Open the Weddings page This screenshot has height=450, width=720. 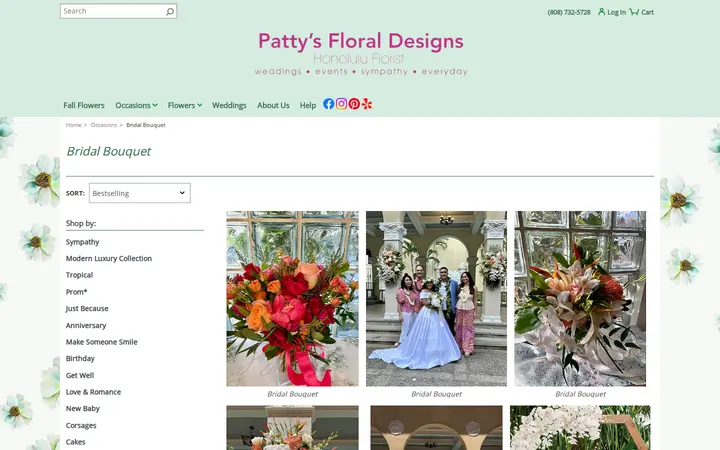[229, 105]
